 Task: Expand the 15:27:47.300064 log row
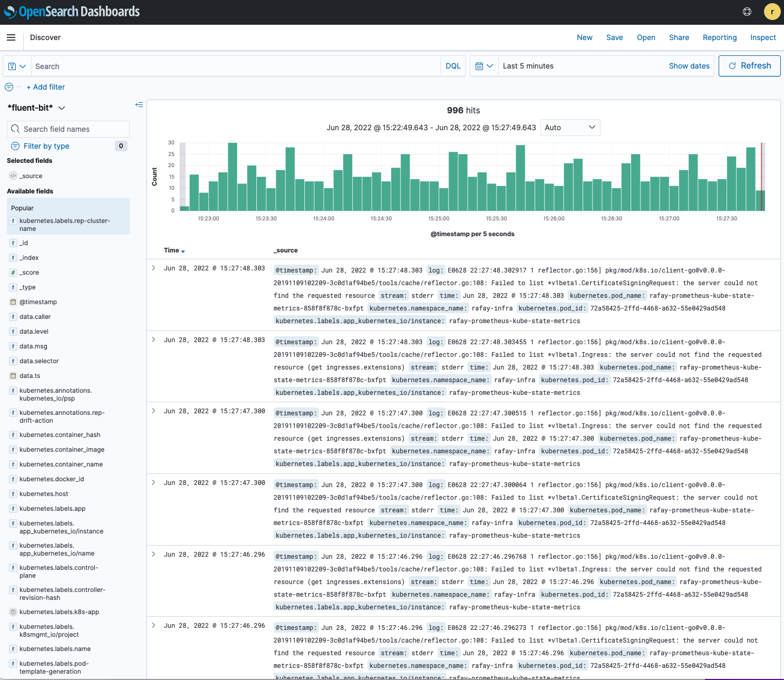(153, 483)
